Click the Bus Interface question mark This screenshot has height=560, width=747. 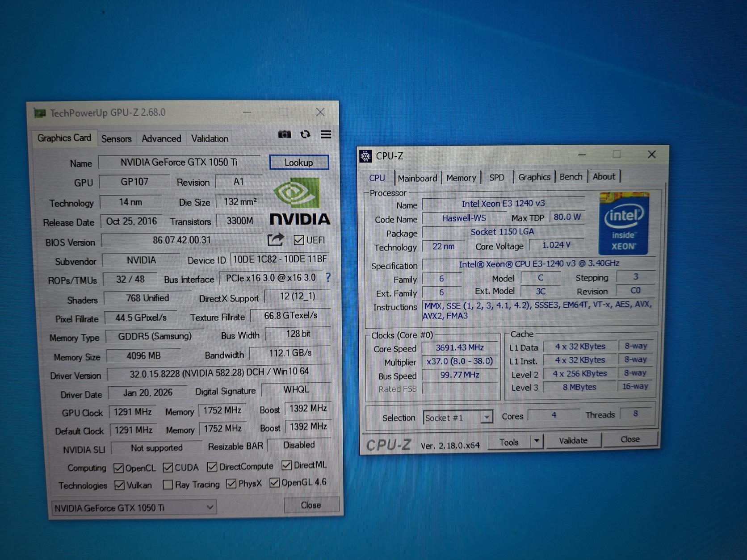tap(328, 277)
